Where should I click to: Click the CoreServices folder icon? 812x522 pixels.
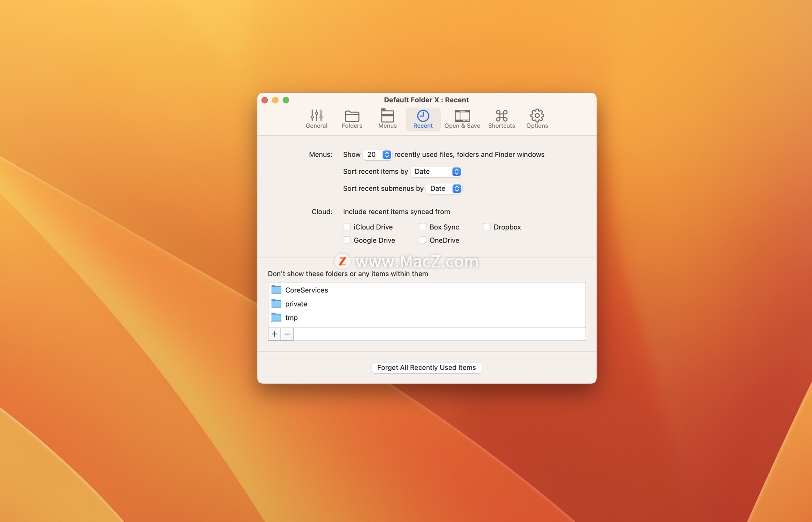coord(276,290)
